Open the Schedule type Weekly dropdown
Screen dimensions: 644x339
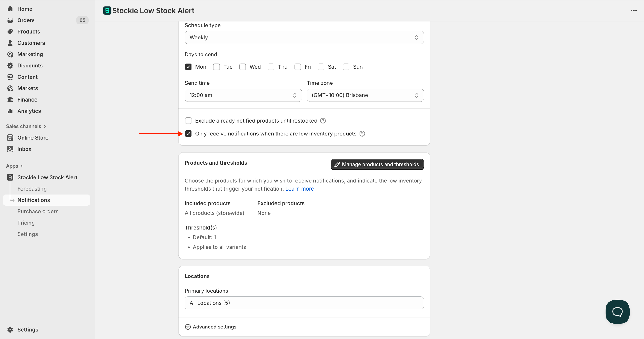304,38
